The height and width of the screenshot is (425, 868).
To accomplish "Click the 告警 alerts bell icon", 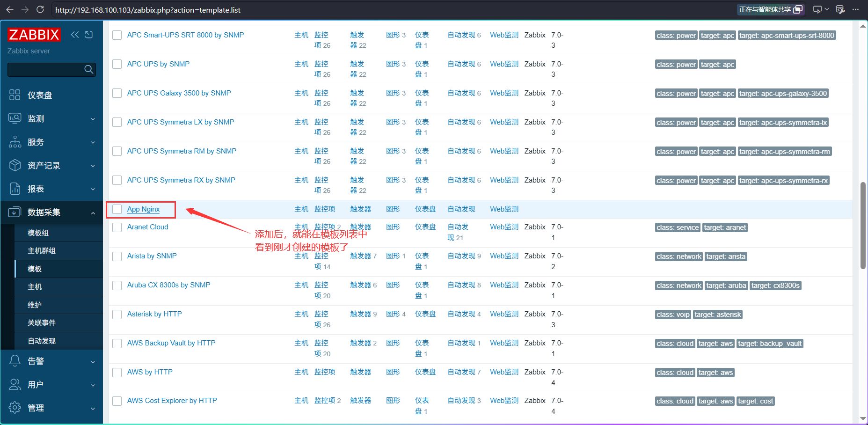I will pos(15,361).
